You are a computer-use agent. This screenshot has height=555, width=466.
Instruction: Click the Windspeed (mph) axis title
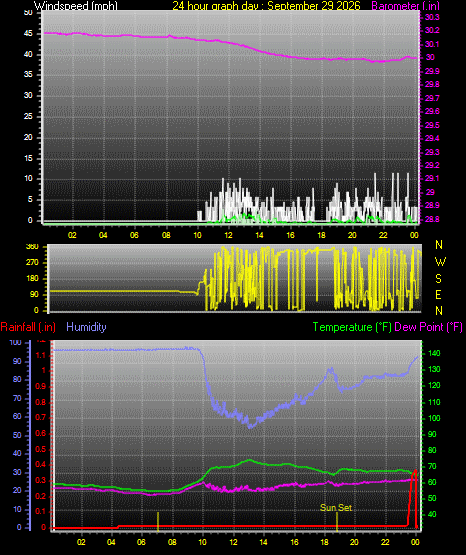pos(76,5)
